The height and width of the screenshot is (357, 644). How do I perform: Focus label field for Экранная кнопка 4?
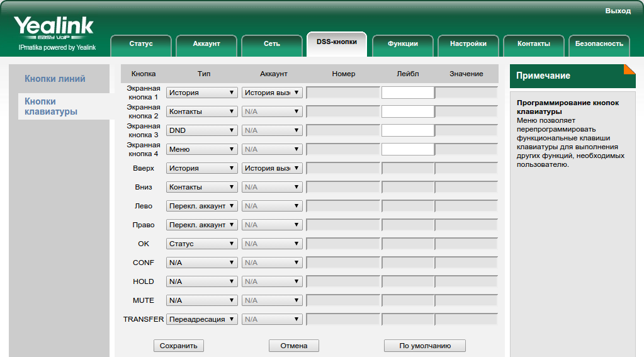(407, 149)
